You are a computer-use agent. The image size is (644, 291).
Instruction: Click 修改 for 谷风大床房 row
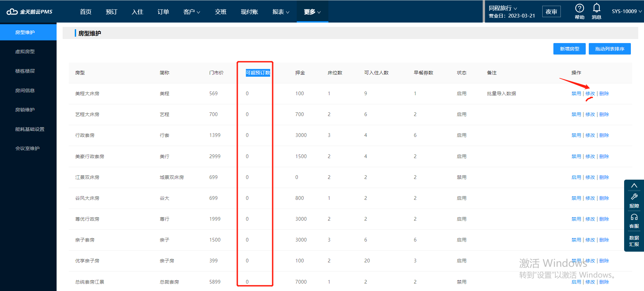[x=590, y=198]
